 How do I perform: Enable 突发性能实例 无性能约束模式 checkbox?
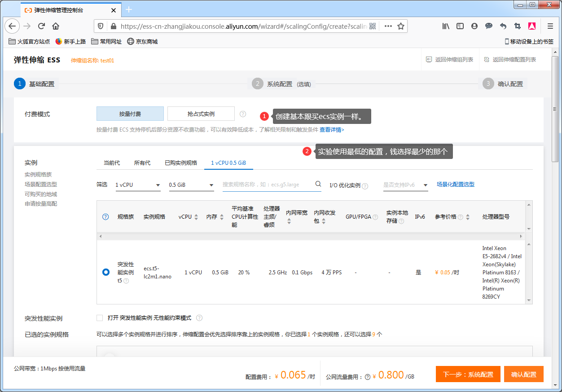[100, 318]
